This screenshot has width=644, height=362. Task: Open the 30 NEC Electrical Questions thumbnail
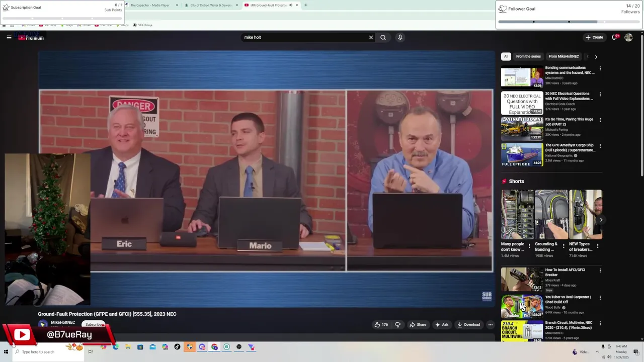(522, 103)
